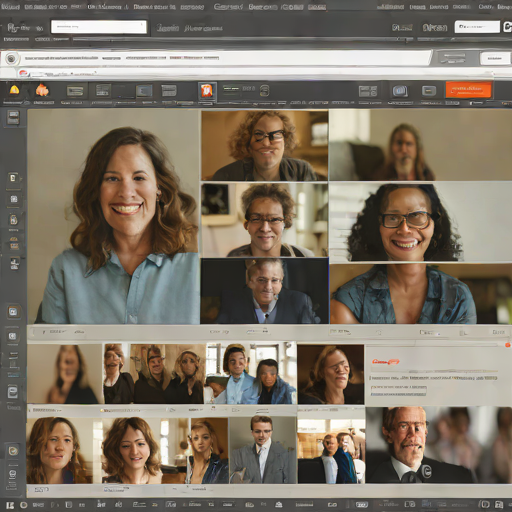This screenshot has width=512, height=512.
Task: Click the small white button right of address bar
Action: tap(495, 59)
